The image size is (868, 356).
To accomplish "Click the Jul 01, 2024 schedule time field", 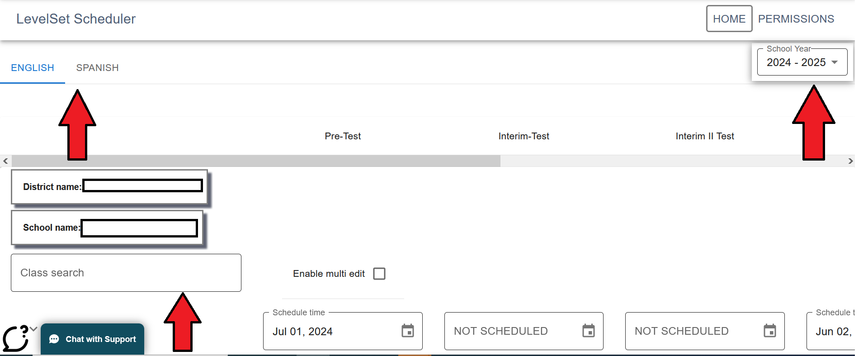I will (x=343, y=331).
